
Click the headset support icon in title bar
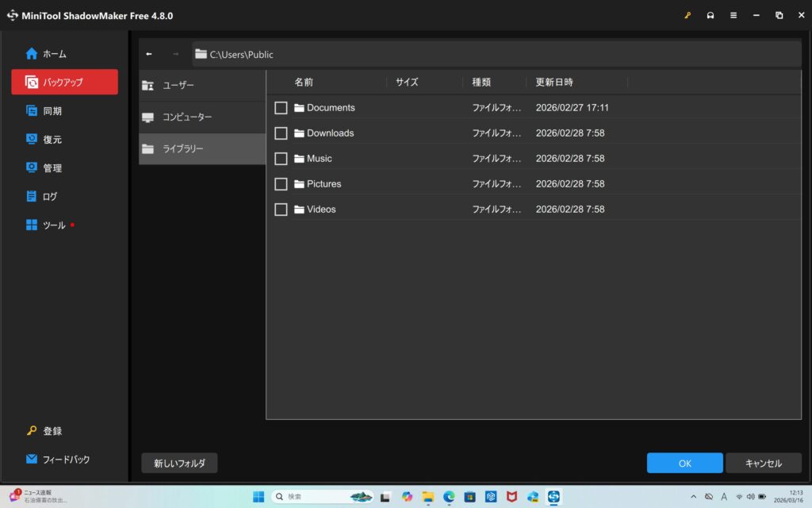pos(710,15)
